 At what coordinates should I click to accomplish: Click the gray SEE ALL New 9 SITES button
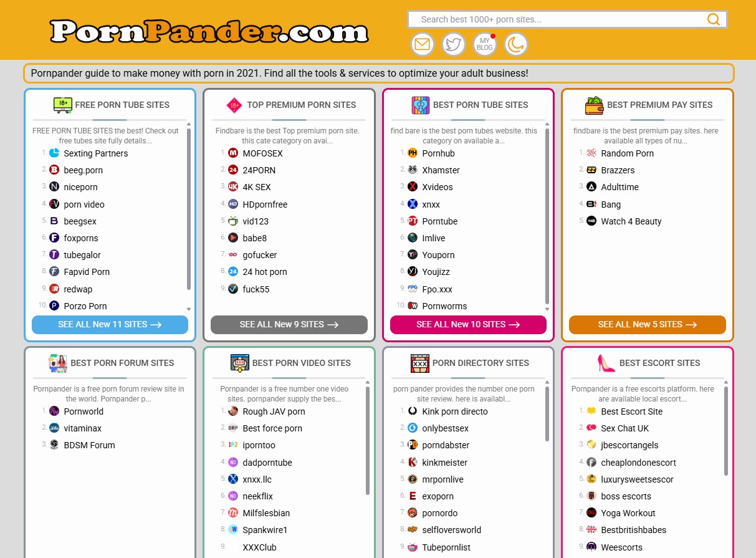[289, 325]
